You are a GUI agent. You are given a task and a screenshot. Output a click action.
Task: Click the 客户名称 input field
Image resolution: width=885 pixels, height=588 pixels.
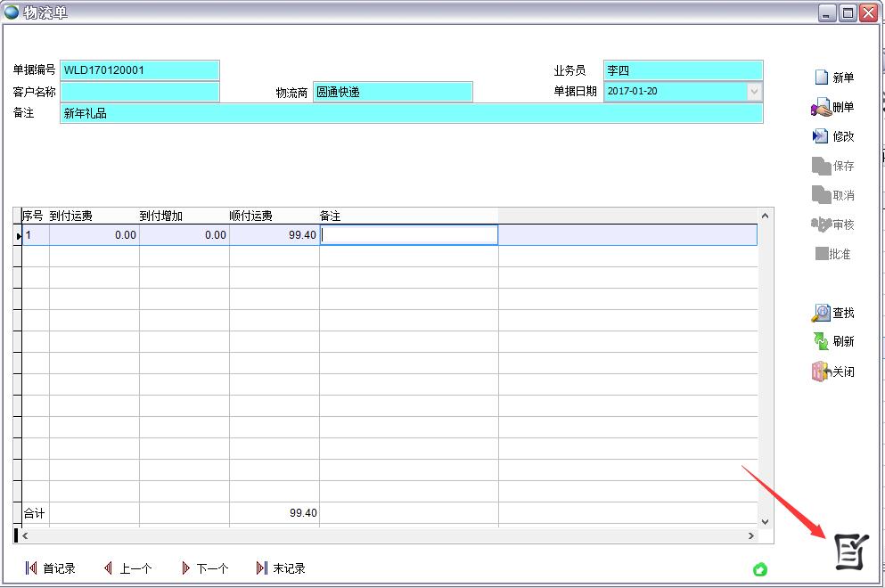click(139, 92)
